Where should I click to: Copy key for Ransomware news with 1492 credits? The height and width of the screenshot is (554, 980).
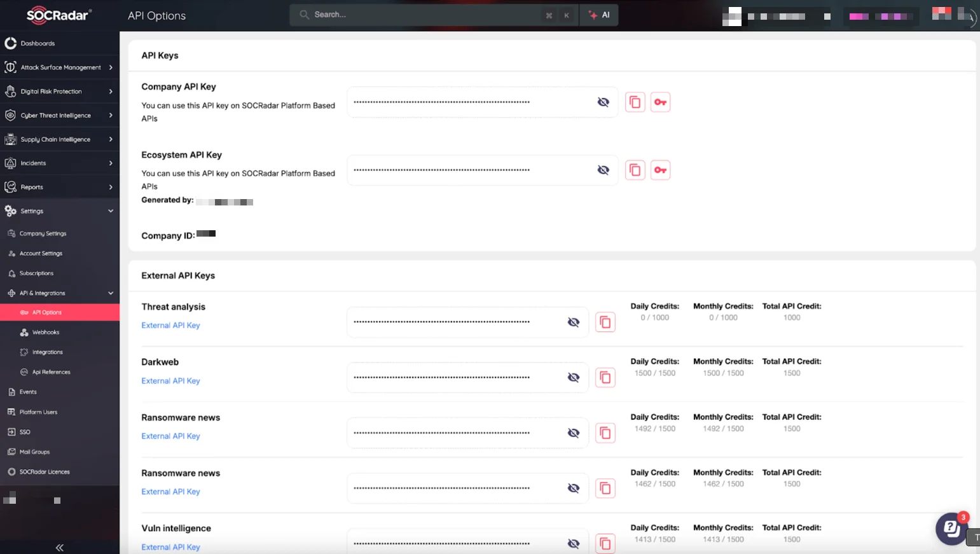tap(605, 433)
